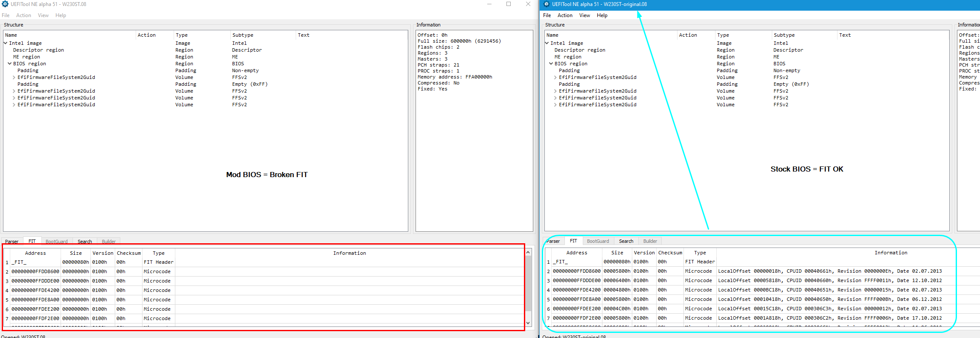Switch to FIT tab in left window
This screenshot has height=338, width=980.
click(x=32, y=241)
